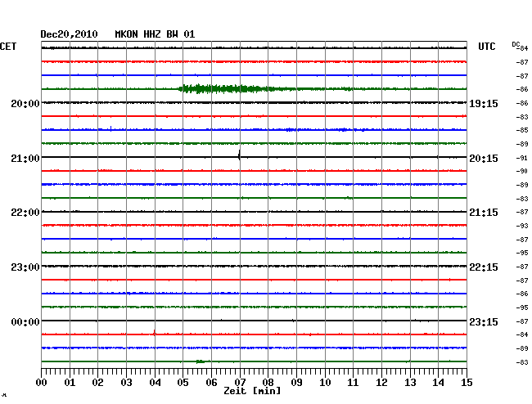This screenshot has width=532, height=404.
Task: Click the DC value -91
Action: [522, 158]
